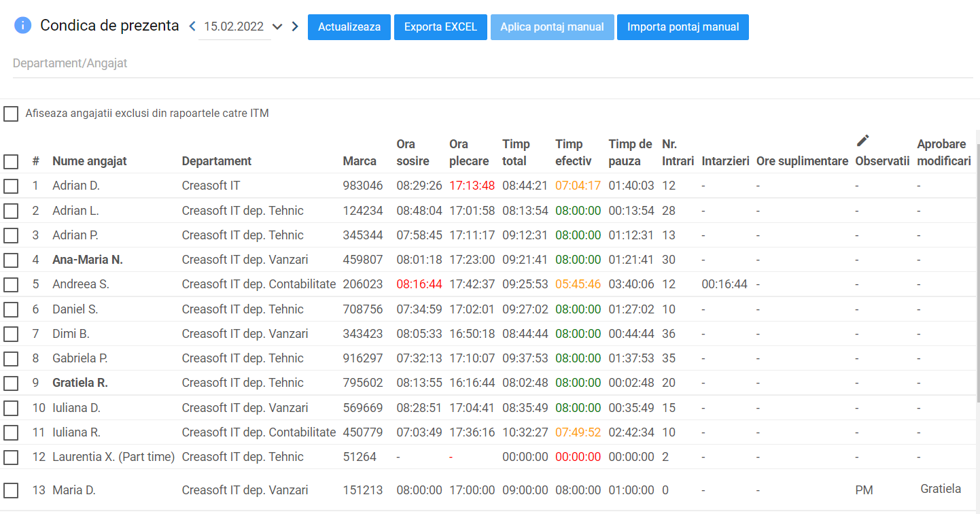
Task: Sort by the Nume angajat column header
Action: pyautogui.click(x=90, y=161)
